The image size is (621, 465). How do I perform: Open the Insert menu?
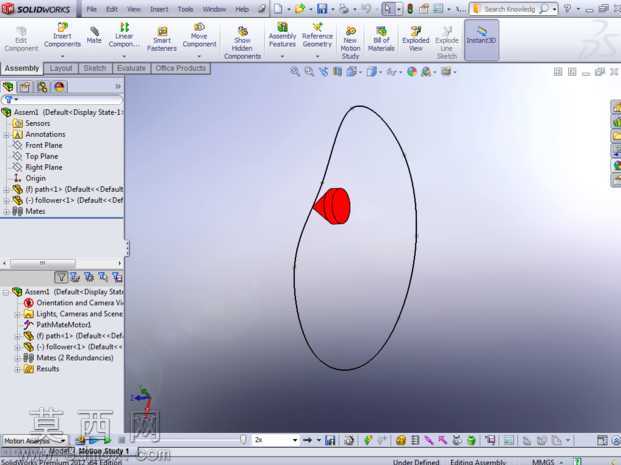click(159, 9)
